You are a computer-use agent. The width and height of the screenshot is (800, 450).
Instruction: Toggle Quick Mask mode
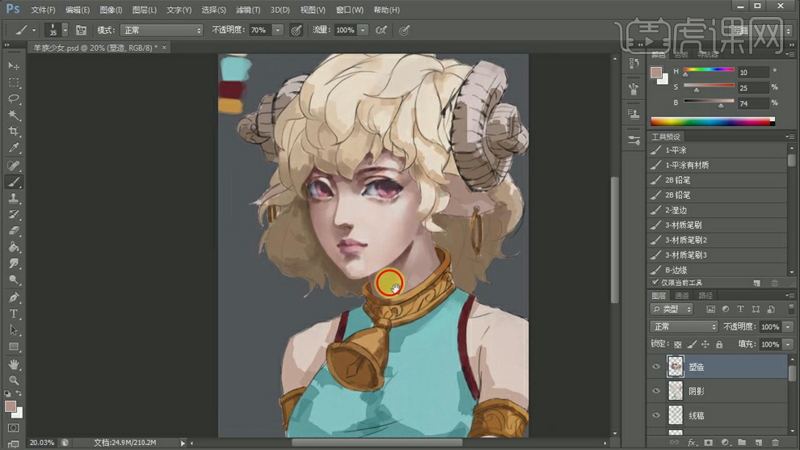click(14, 428)
